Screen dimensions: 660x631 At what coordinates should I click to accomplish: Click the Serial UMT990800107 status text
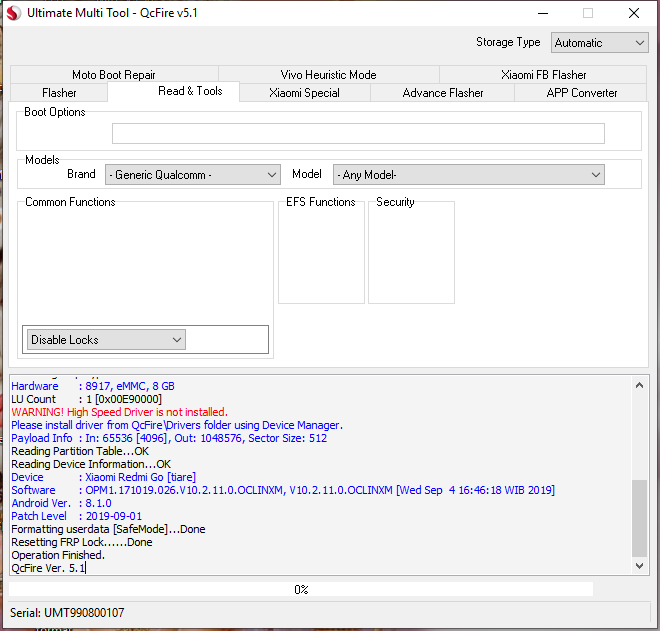pyautogui.click(x=67, y=613)
